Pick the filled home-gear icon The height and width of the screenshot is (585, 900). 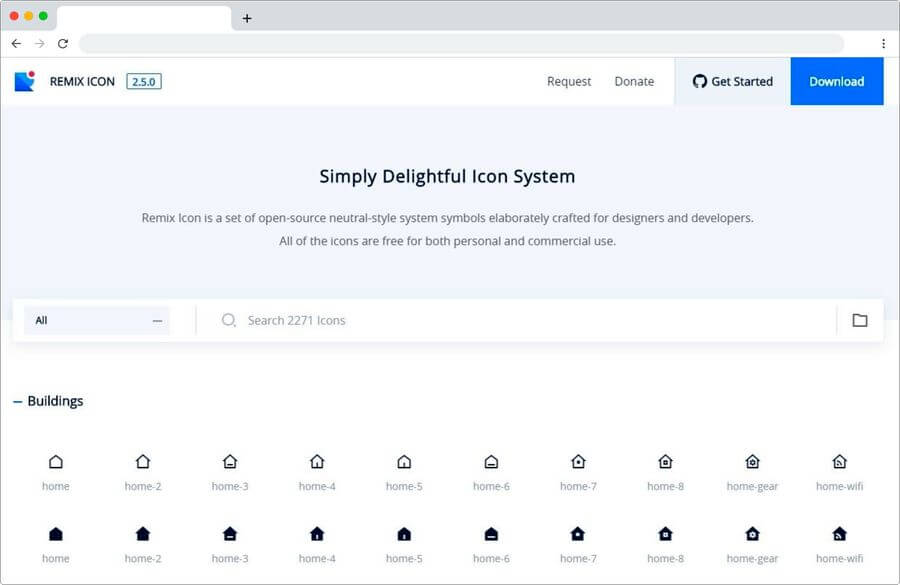coord(752,534)
